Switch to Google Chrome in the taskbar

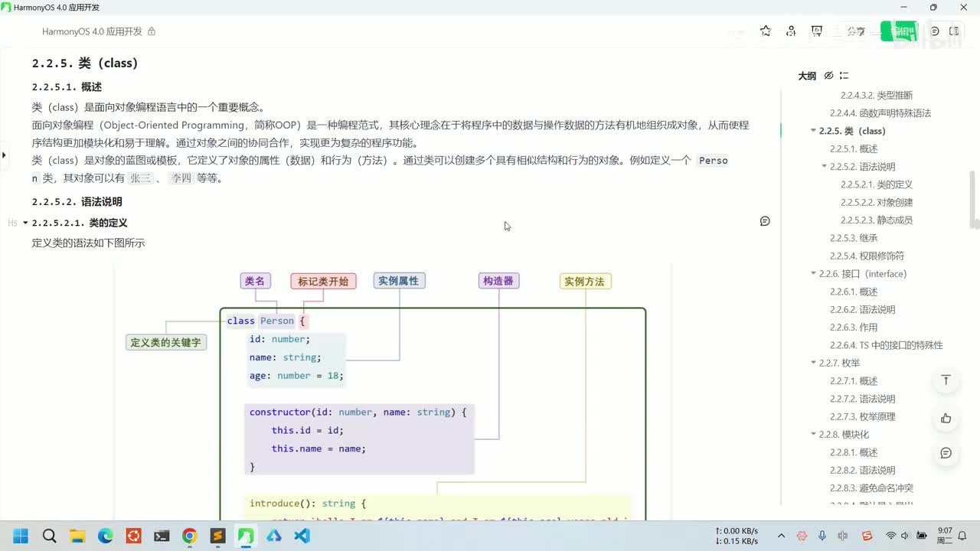pos(189,536)
